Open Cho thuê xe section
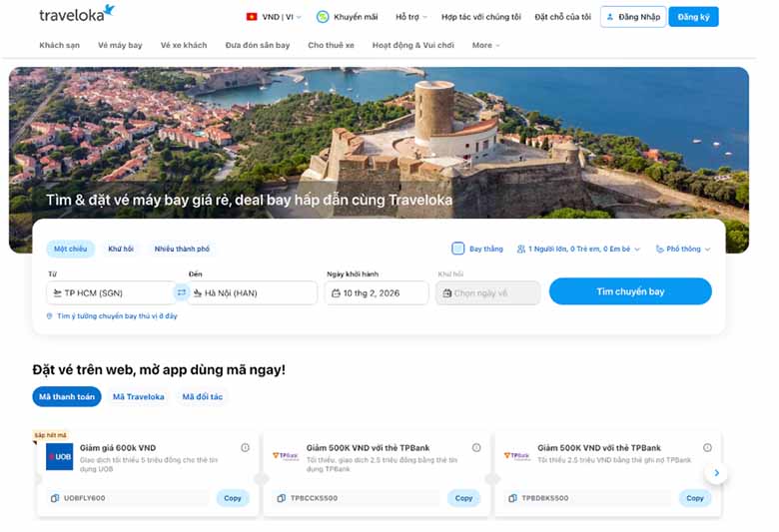Screen dimensions: 779x532 (331, 45)
